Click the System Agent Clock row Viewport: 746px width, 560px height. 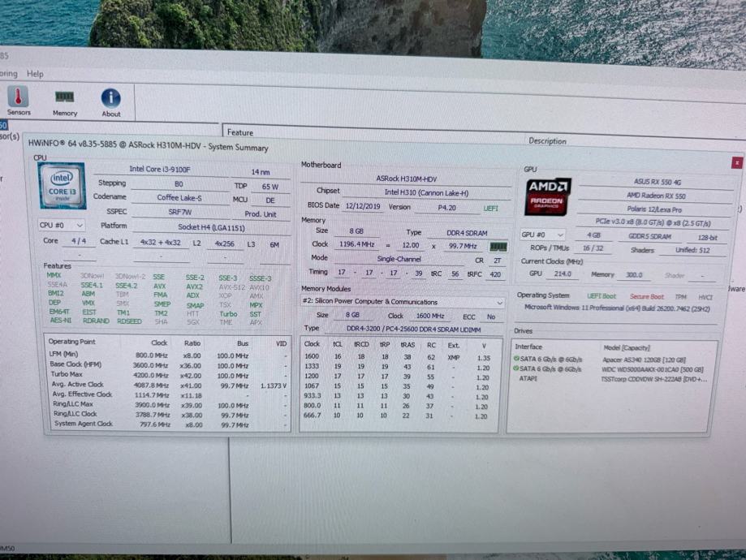168,424
